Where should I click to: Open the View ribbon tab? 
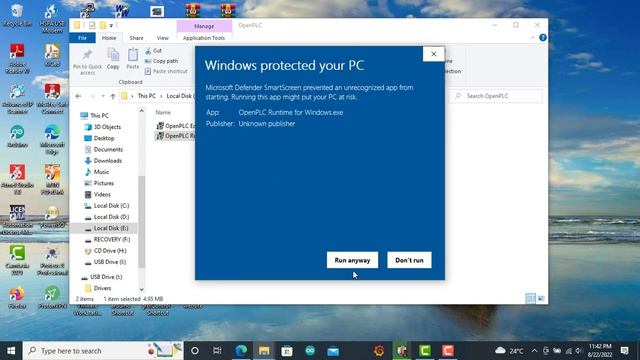pyautogui.click(x=162, y=38)
